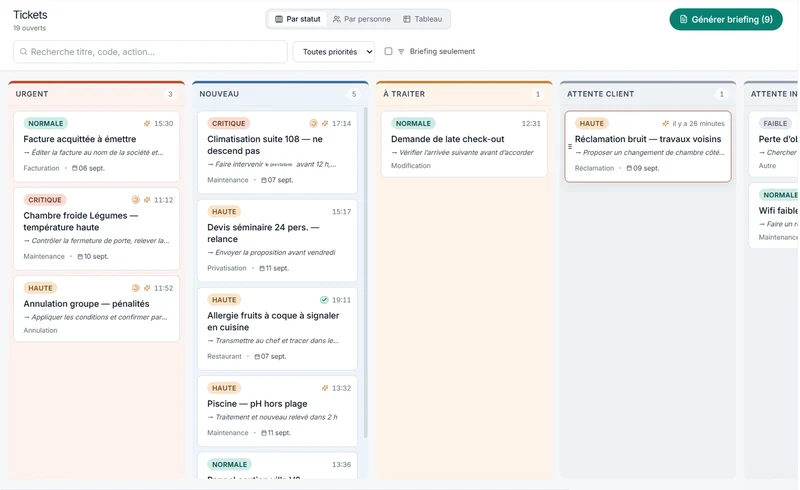Image resolution: width=800 pixels, height=490 pixels.
Task: Click the Wifi faible ticket title
Action: (x=779, y=210)
